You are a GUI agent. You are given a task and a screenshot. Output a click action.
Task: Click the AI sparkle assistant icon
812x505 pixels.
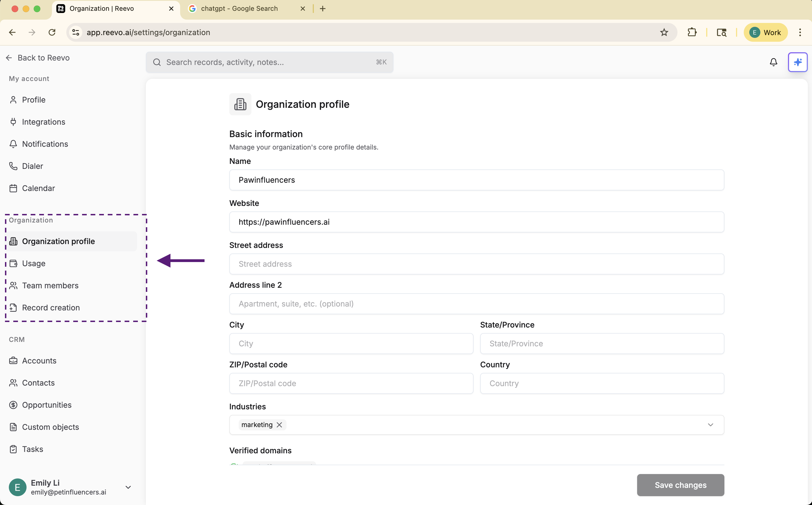click(797, 62)
